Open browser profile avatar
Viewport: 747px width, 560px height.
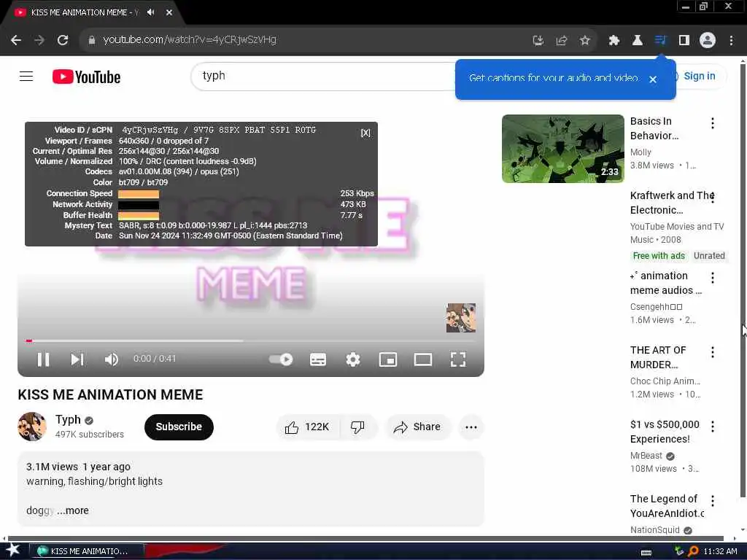tap(708, 41)
